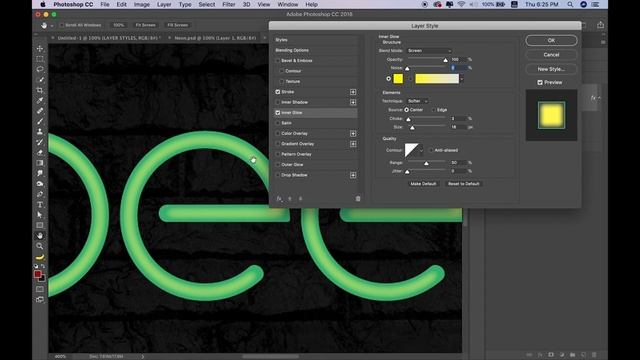Enable the Outer Glow checkbox
Image resolution: width=640 pixels, height=360 pixels.
point(278,164)
